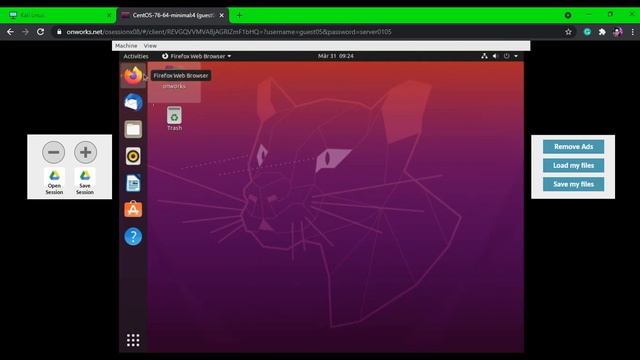640x360 pixels.
Task: Open the Chrome extensions puzzle icon
Action: coord(602,32)
